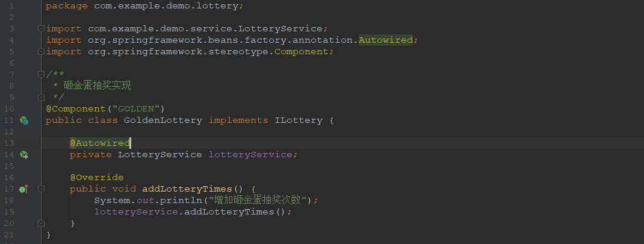Collapse the addLotteryTimes method body

(41, 189)
